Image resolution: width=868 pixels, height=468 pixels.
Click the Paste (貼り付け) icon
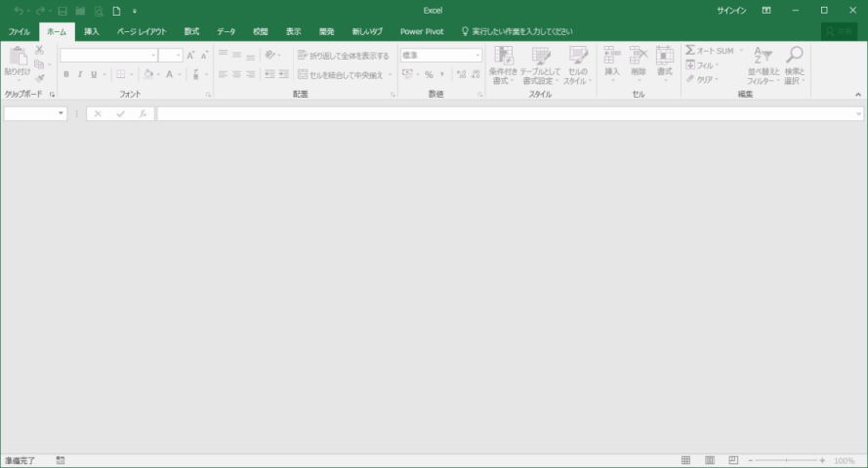point(18,58)
